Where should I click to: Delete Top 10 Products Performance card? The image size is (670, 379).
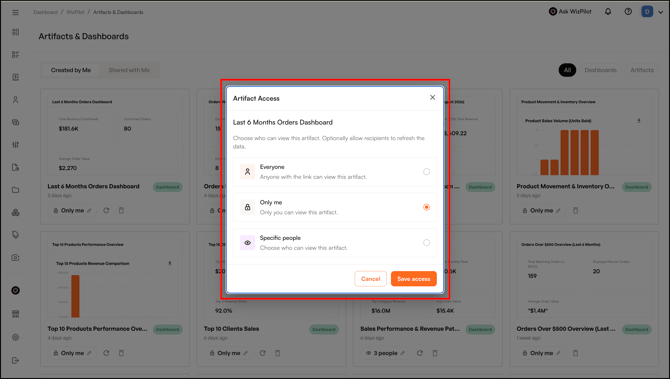pyautogui.click(x=121, y=353)
